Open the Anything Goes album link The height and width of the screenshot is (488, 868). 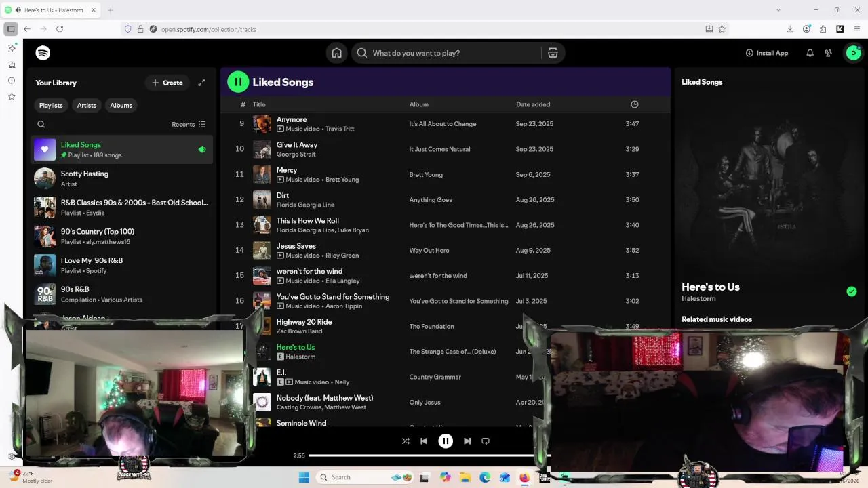pyautogui.click(x=431, y=200)
